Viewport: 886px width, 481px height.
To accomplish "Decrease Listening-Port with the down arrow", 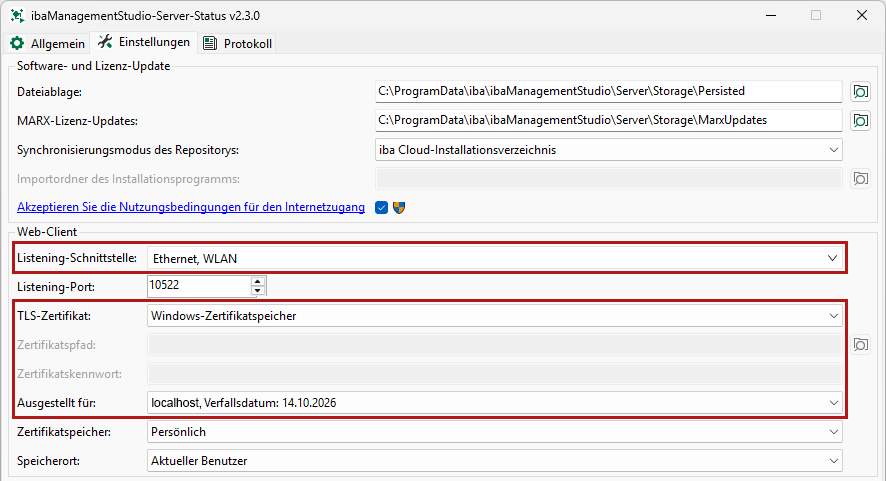I will [258, 291].
